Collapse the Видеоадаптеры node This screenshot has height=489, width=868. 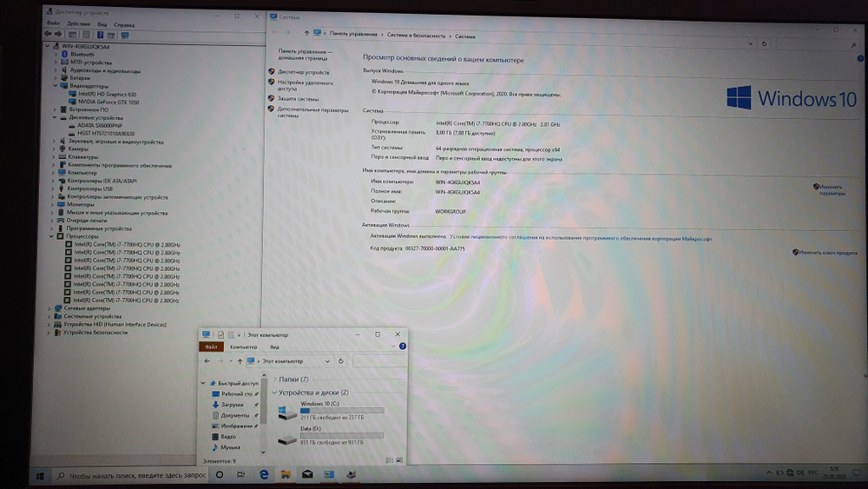tap(56, 86)
